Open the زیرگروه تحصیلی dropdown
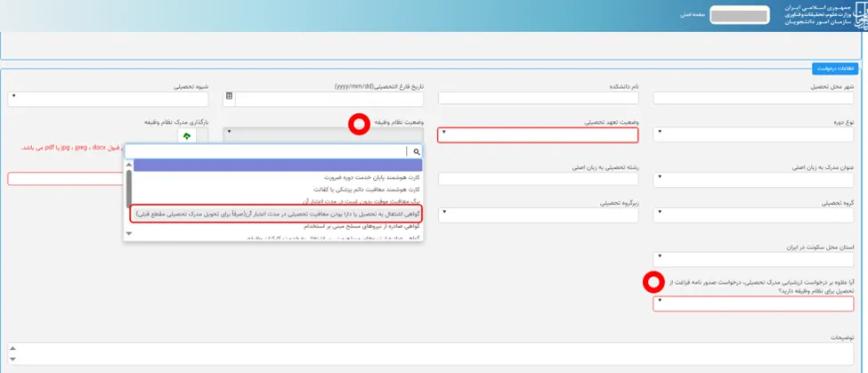This screenshot has width=868, height=373. click(538, 215)
